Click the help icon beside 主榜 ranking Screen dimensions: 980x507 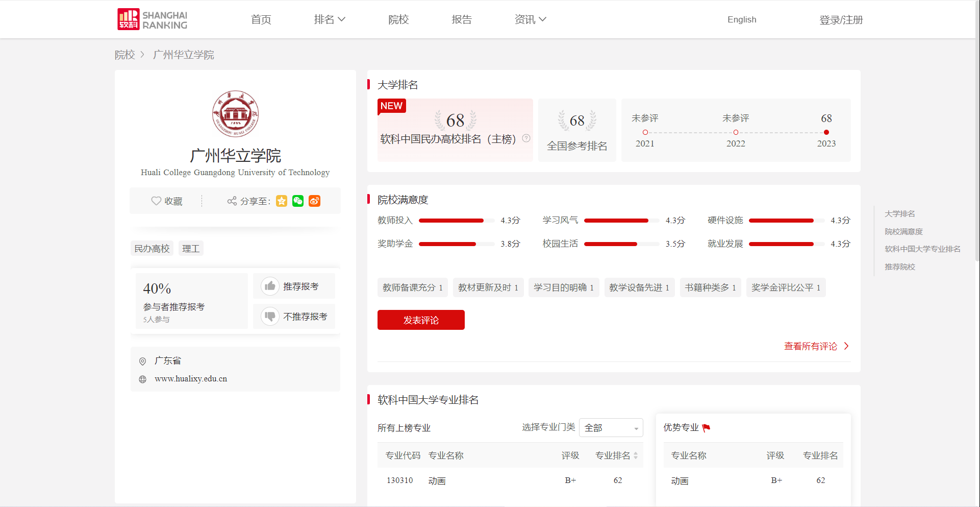pyautogui.click(x=526, y=138)
